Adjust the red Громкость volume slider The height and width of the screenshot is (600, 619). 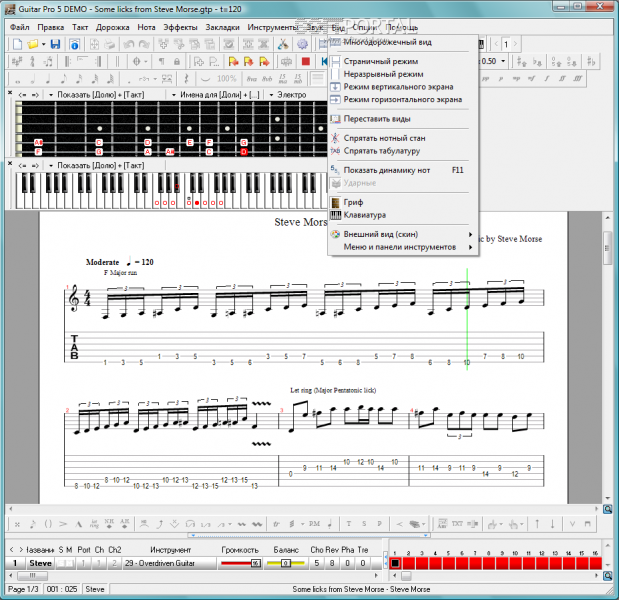240,563
